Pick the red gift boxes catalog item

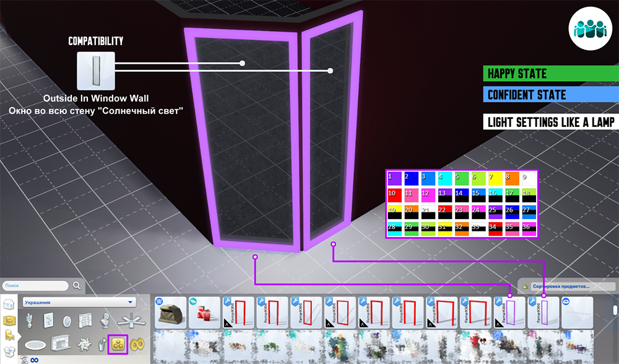(x=204, y=313)
